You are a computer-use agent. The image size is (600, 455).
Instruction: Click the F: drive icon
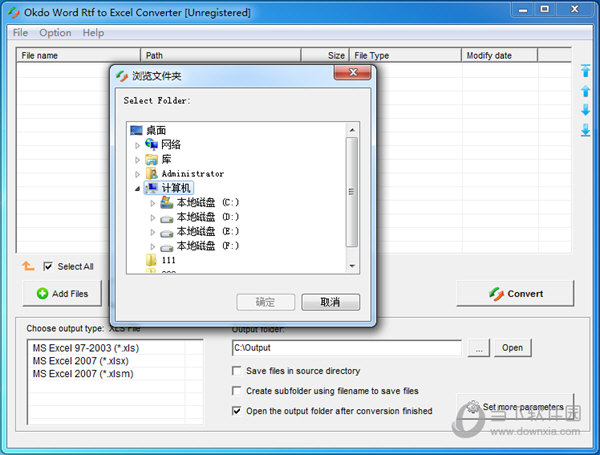pos(166,248)
